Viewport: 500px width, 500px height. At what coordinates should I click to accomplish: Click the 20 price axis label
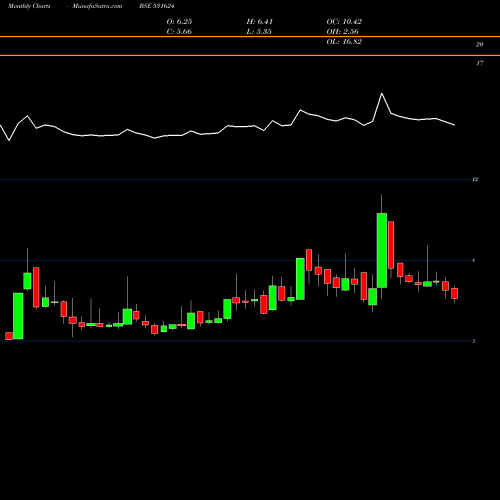click(x=479, y=45)
